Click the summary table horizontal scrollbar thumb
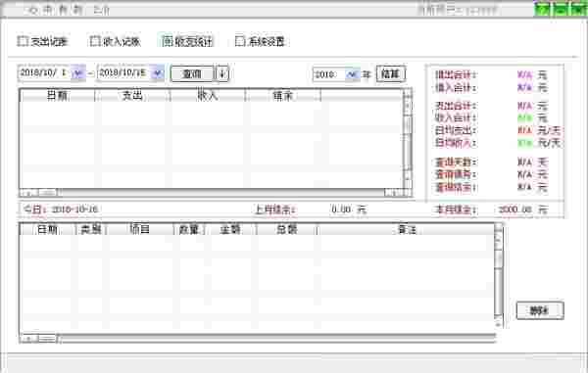This screenshot has height=373, width=588. click(x=48, y=193)
